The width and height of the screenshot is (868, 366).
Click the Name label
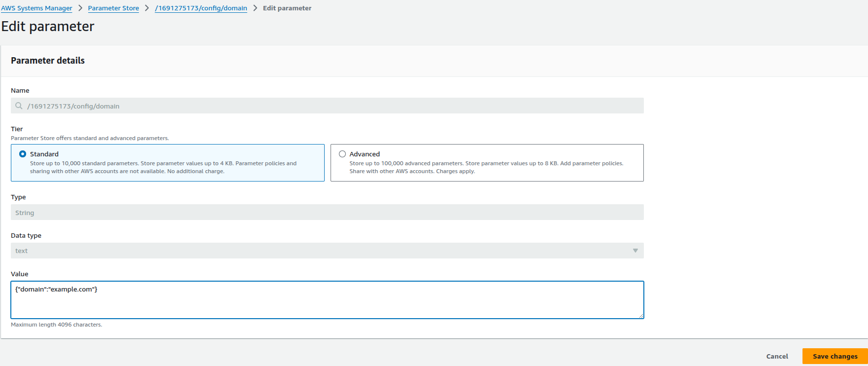20,90
